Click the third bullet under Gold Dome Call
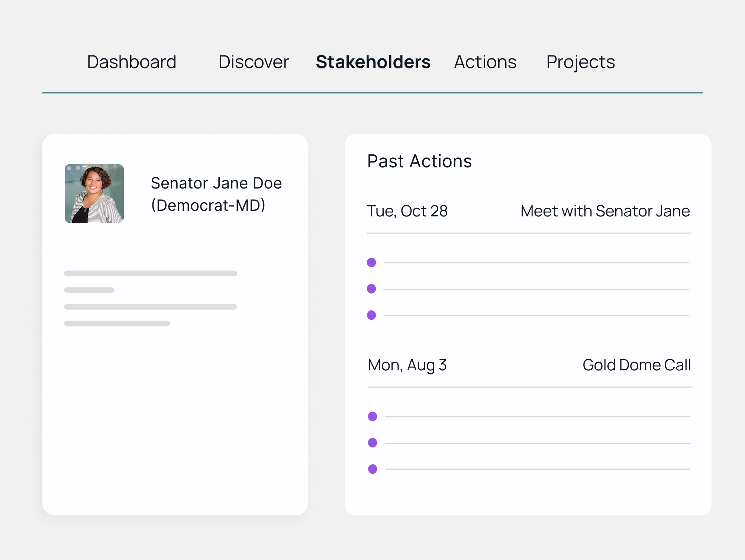Screen dimensions: 745x560 pos(372,469)
